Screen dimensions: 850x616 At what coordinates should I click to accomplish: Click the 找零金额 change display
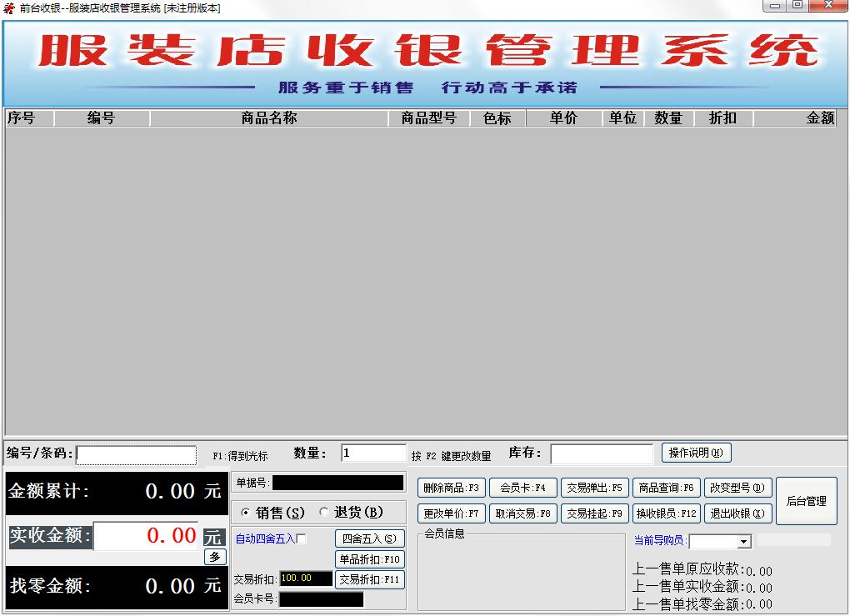click(117, 588)
